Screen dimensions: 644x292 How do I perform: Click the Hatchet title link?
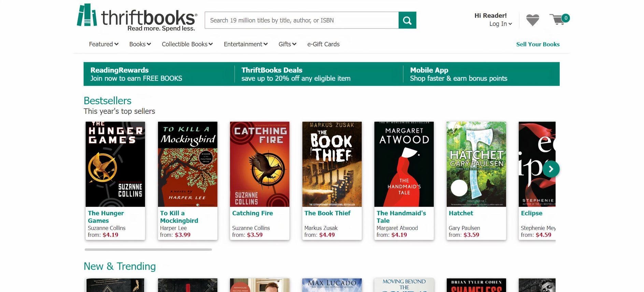(461, 213)
